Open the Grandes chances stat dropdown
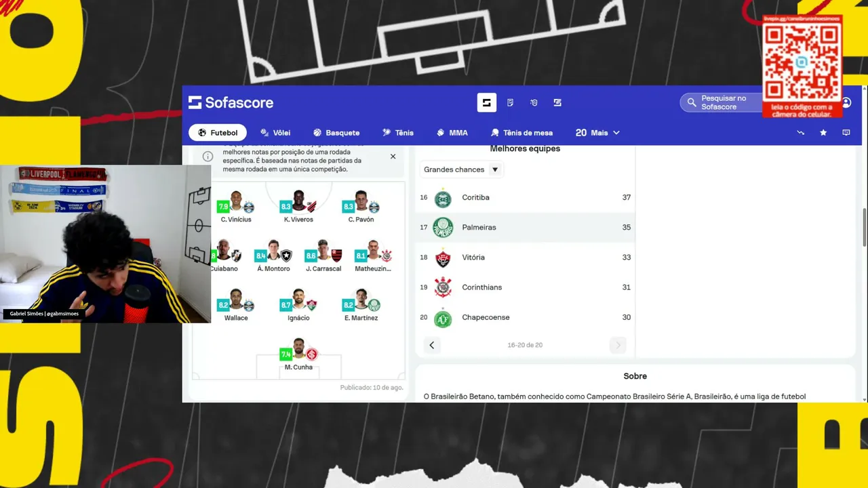The width and height of the screenshot is (868, 488). (x=460, y=169)
